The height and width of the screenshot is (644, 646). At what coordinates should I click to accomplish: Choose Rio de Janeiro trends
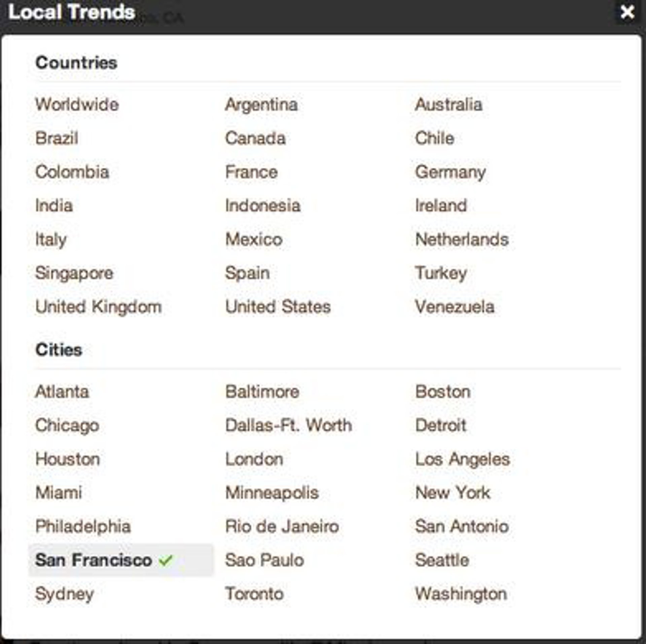click(x=282, y=526)
